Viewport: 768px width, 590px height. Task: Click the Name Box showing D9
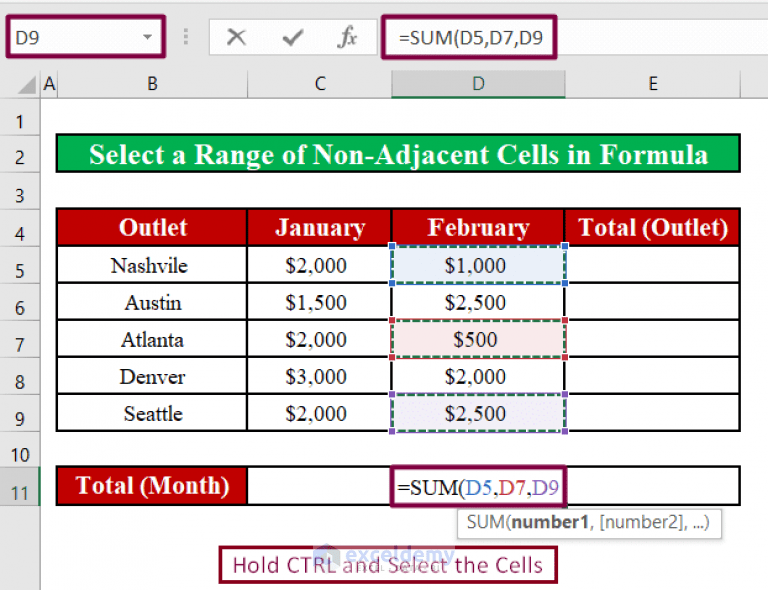[85, 37]
